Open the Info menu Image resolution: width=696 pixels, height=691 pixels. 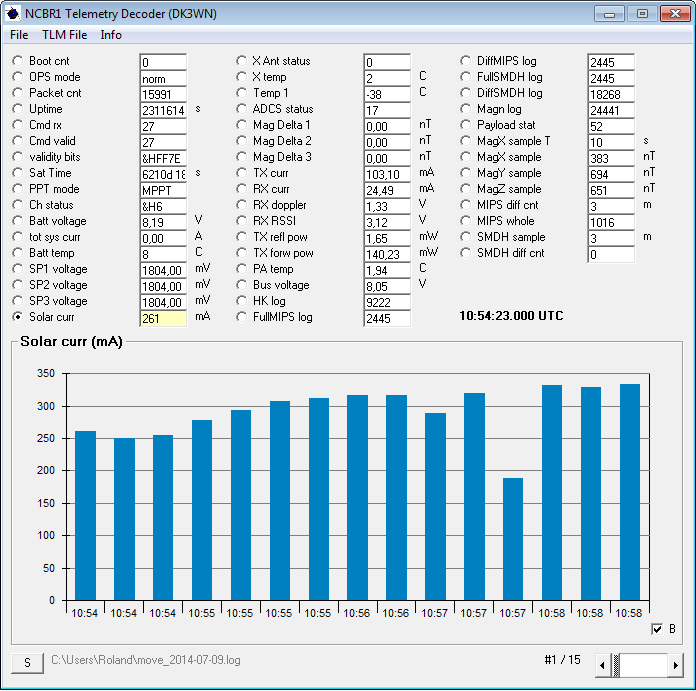coord(111,35)
